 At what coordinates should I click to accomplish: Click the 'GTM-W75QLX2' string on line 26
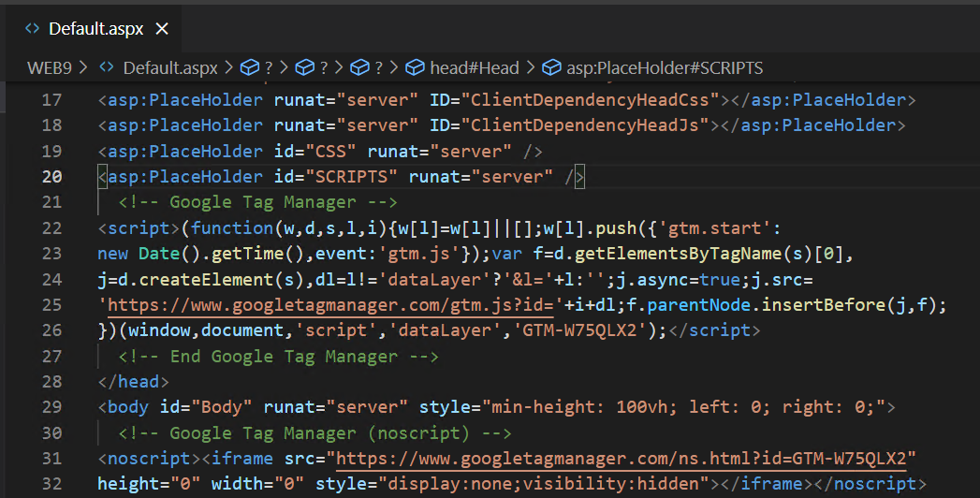coord(579,330)
